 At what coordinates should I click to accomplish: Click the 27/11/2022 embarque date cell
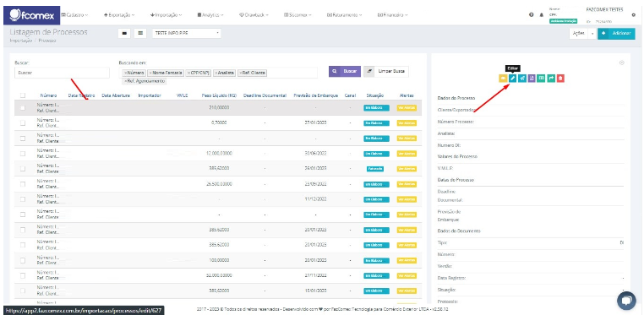(316, 275)
